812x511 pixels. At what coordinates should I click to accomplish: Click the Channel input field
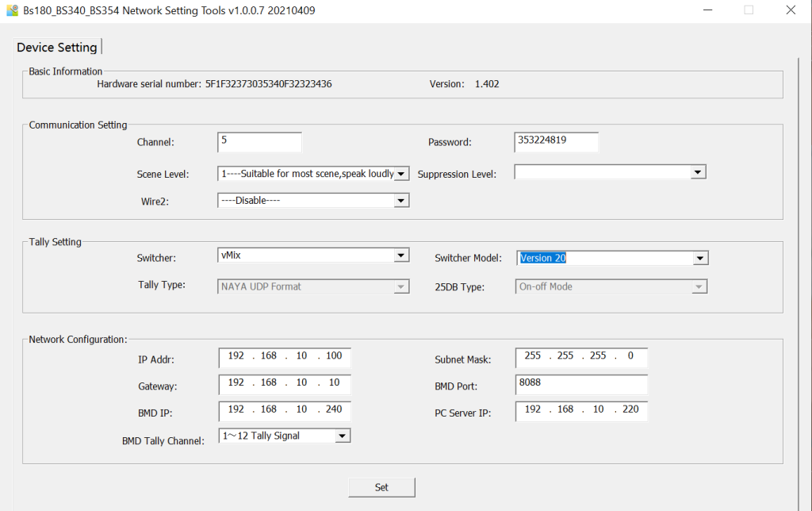coord(259,142)
